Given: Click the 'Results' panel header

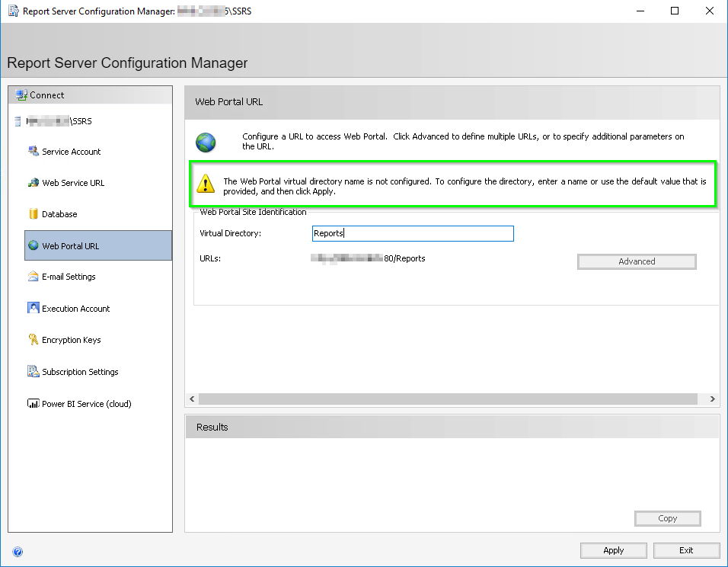Looking at the screenshot, I should [x=452, y=427].
